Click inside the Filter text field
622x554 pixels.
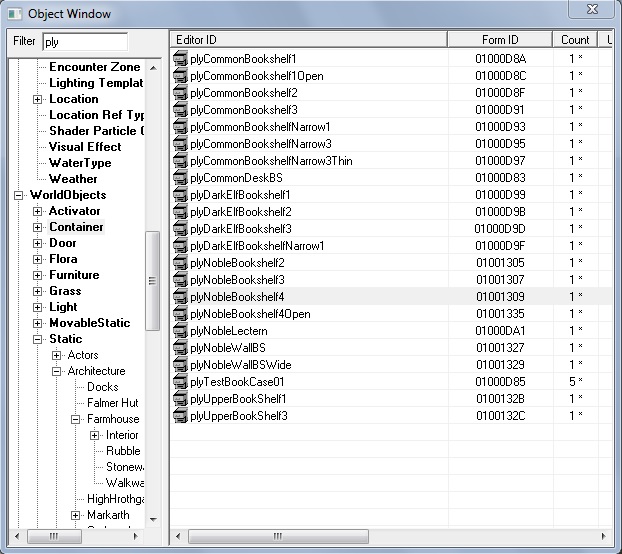[85, 42]
